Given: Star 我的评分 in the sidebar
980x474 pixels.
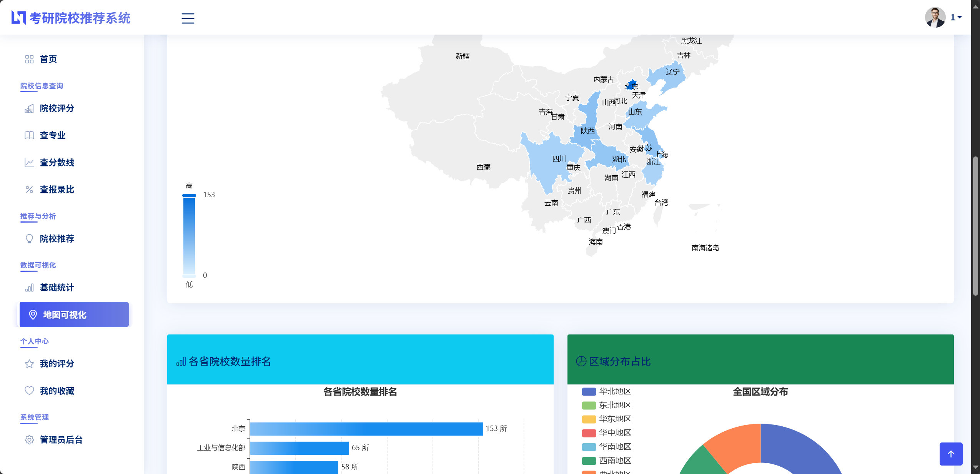Looking at the screenshot, I should (x=30, y=363).
